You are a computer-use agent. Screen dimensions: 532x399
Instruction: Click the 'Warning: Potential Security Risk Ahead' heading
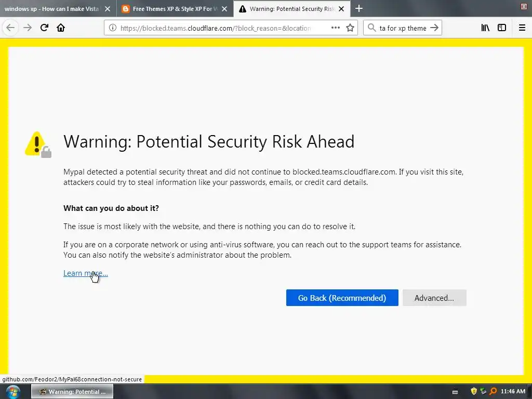(x=209, y=141)
